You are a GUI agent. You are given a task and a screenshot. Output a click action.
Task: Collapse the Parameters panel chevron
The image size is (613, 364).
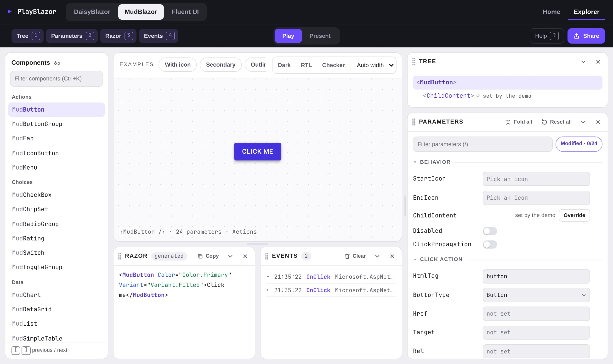[583, 122]
